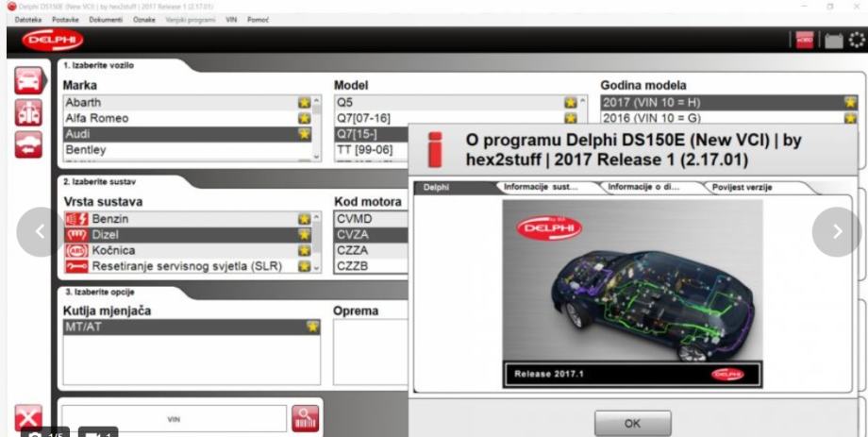Click the red X exit icon
Screen dimensions: 868x437
pyautogui.click(x=27, y=418)
